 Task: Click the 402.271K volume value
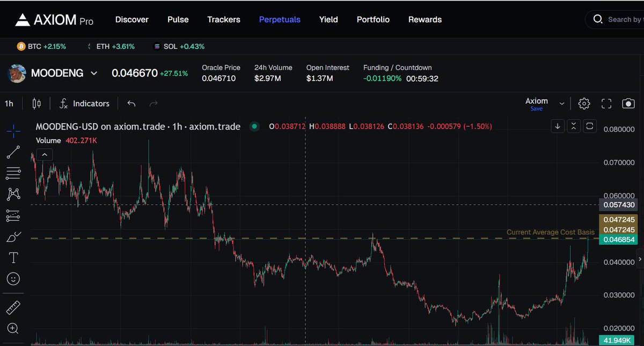point(82,140)
